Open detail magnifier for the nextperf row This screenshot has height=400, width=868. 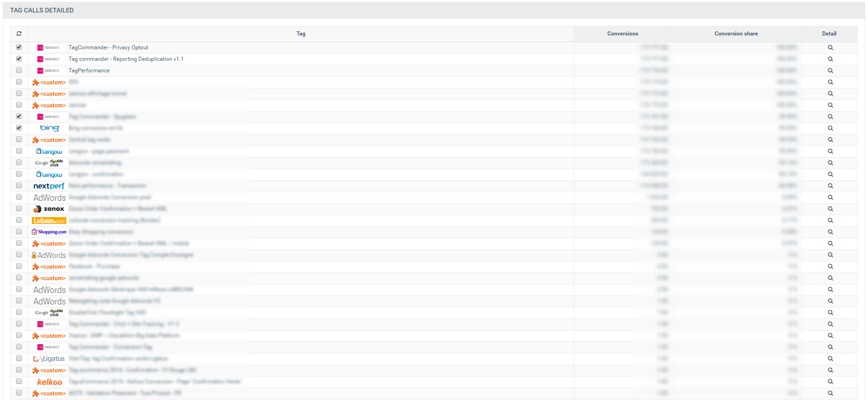click(830, 186)
